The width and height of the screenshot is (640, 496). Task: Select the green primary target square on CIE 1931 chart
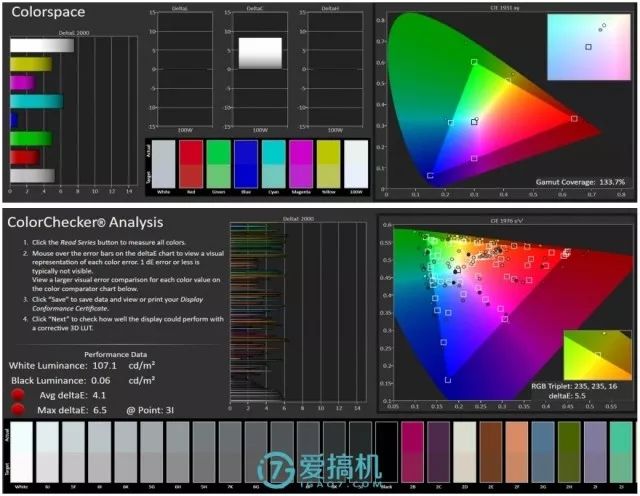(474, 62)
